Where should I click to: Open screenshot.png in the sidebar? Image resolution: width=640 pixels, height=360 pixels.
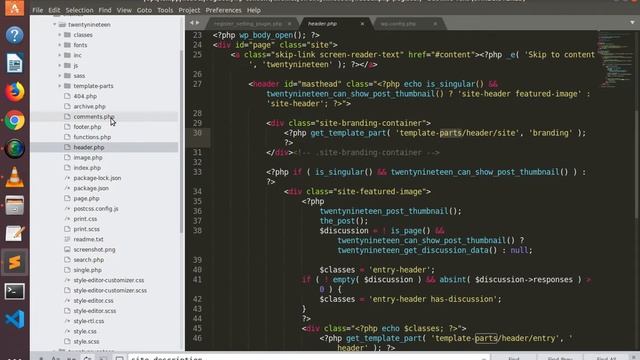pyautogui.click(x=94, y=249)
